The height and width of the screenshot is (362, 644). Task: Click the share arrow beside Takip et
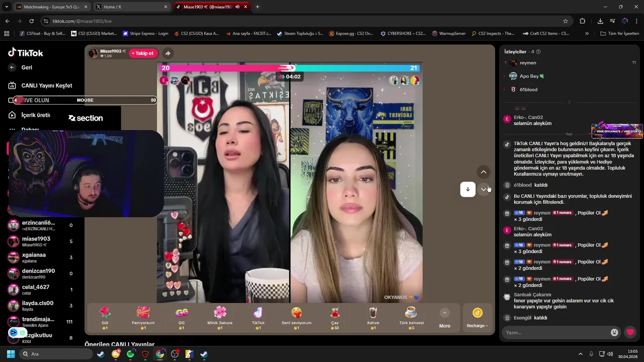[x=168, y=53]
